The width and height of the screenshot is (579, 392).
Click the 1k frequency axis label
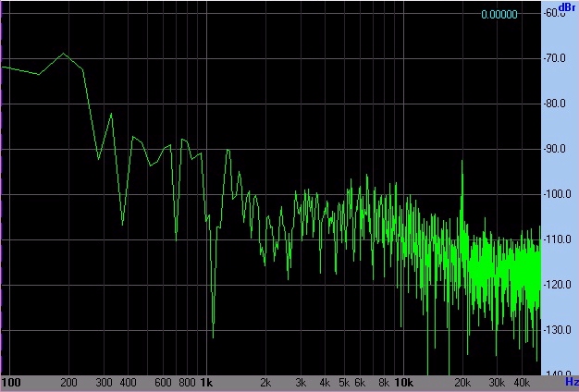tap(206, 383)
